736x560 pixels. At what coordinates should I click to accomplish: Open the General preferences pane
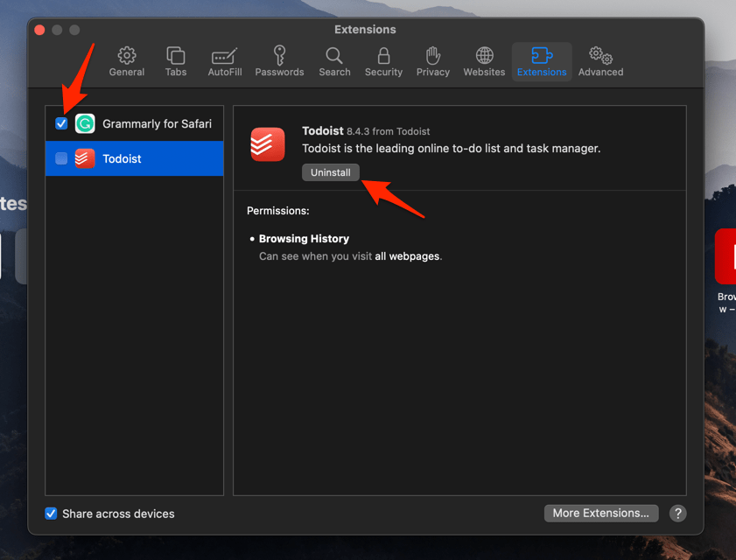pyautogui.click(x=127, y=62)
